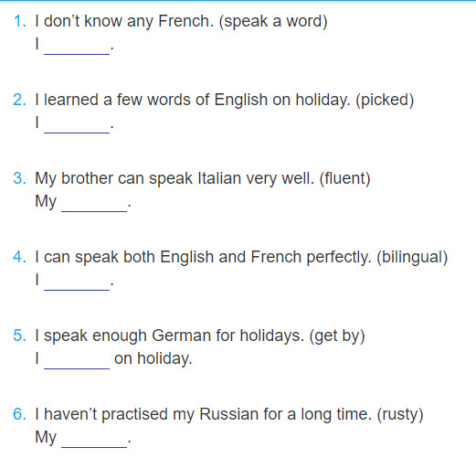This screenshot has height=469, width=476.
Task: Click the hint phrase '(get by)'
Action: point(337,336)
